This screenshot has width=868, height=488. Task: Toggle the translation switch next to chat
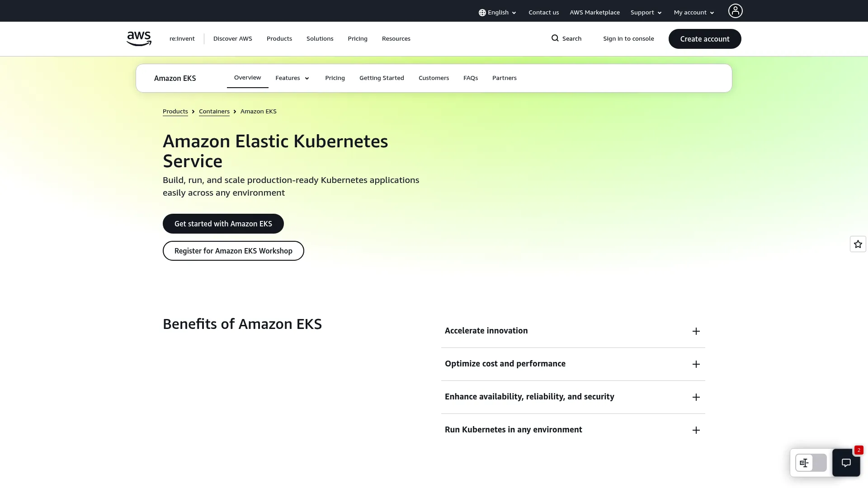tap(811, 463)
